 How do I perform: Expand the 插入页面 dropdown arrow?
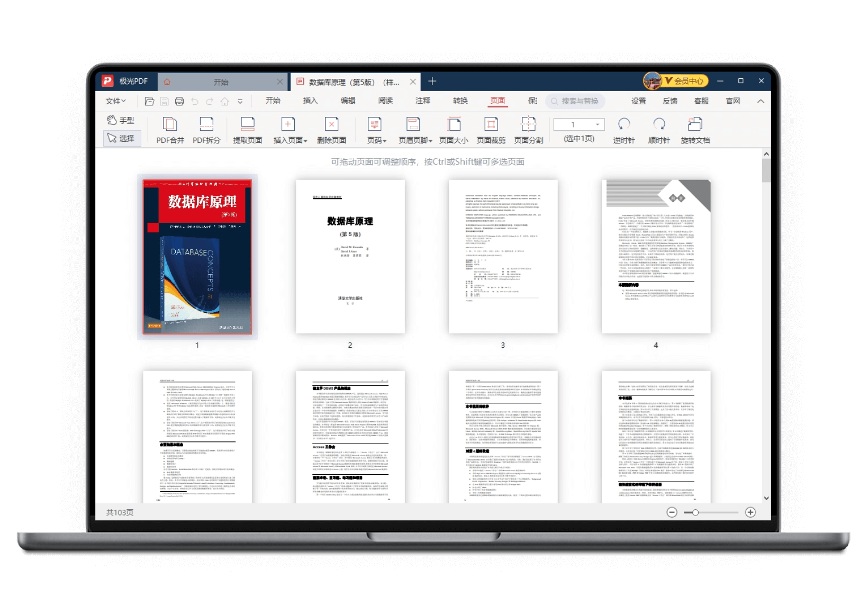305,141
